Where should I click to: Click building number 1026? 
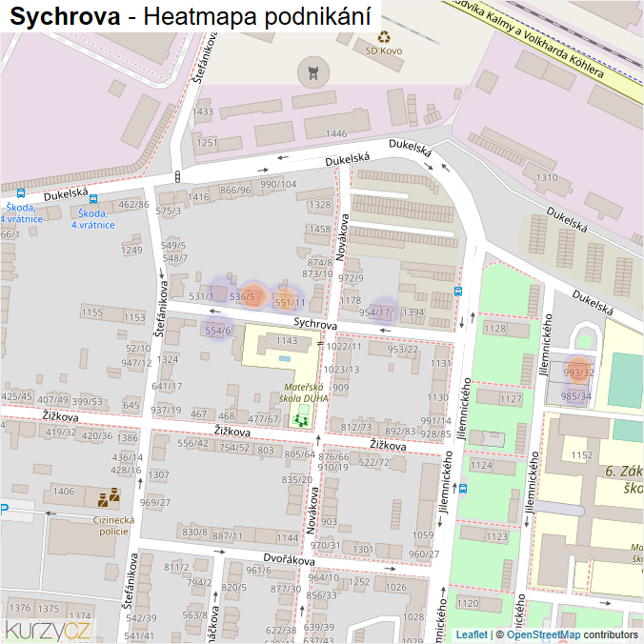(396, 588)
